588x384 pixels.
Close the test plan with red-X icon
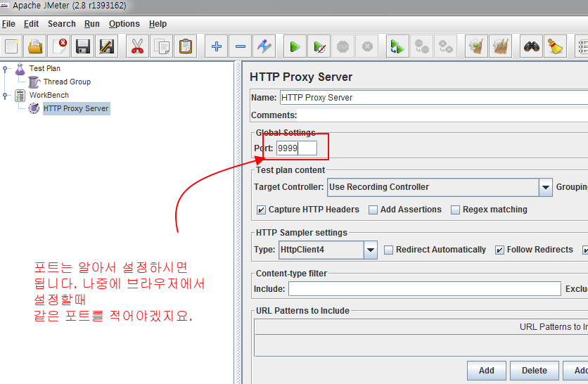tap(59, 47)
